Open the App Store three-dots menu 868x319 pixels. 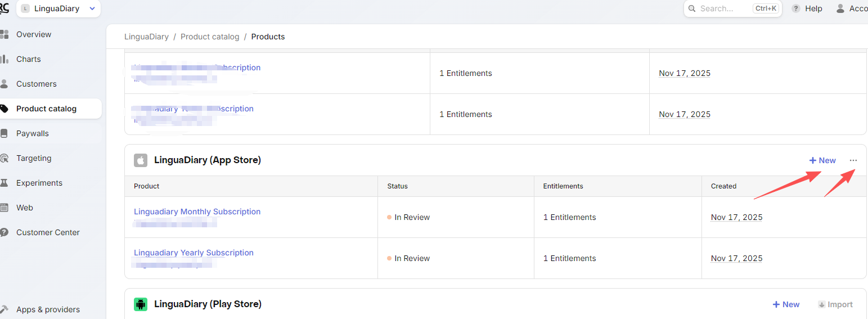(x=853, y=160)
